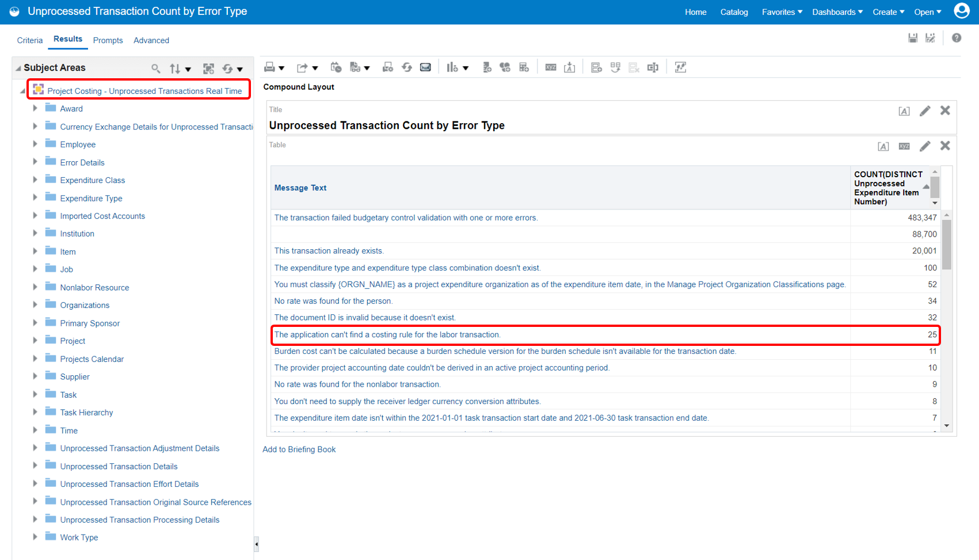Open the Export dropdown arrow
The image size is (979, 560).
pyautogui.click(x=315, y=68)
